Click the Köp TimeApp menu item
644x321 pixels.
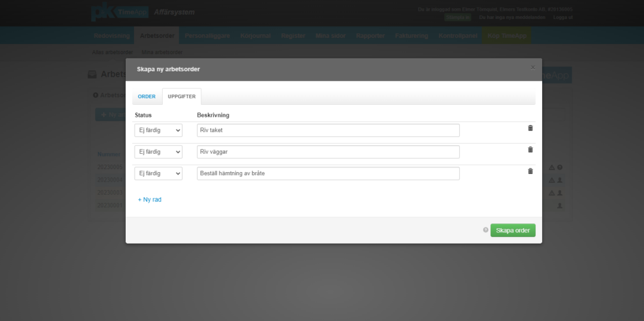[x=508, y=36]
